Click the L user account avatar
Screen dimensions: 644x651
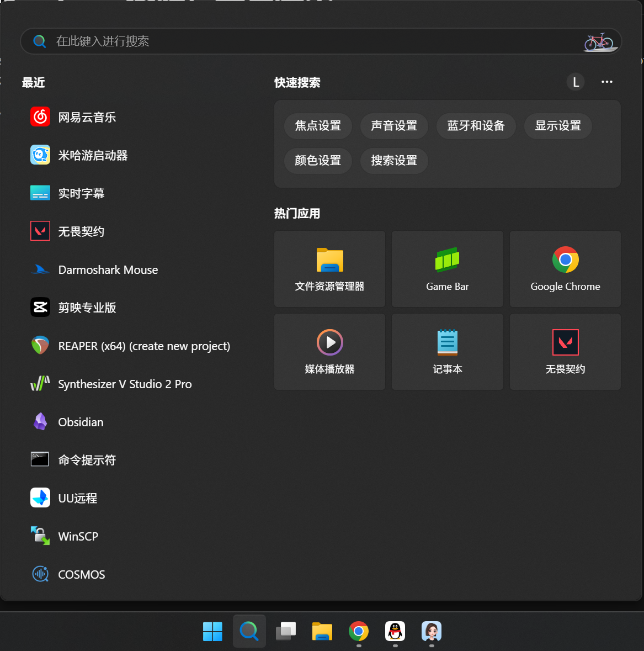tap(576, 82)
